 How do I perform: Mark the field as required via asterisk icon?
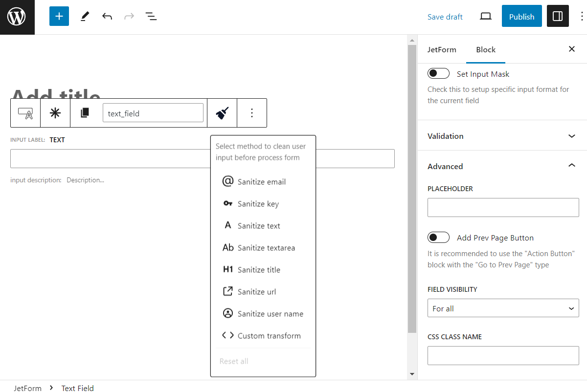[x=55, y=112]
